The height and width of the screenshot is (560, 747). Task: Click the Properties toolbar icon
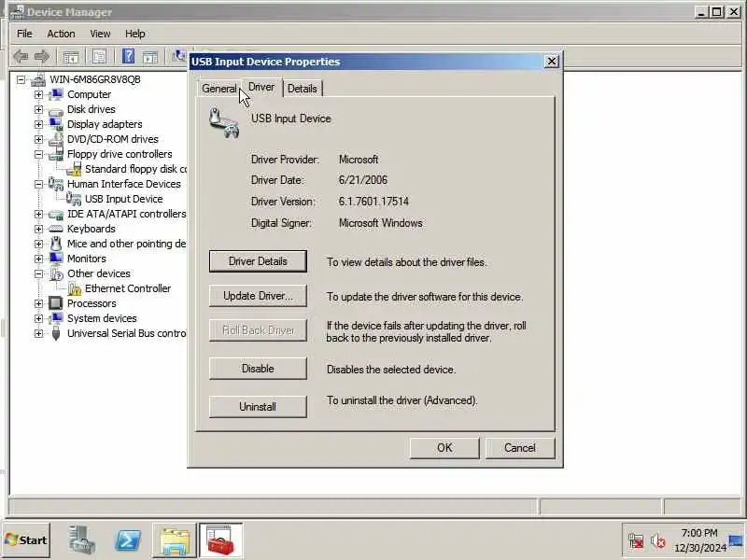[x=99, y=57]
